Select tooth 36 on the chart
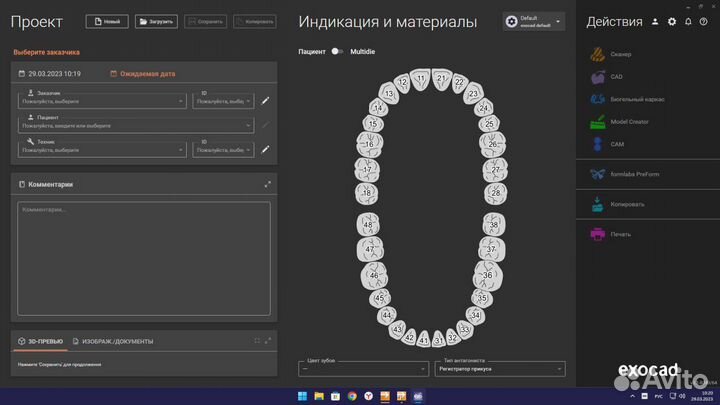Screen dimensions: 720x405 click(x=488, y=276)
